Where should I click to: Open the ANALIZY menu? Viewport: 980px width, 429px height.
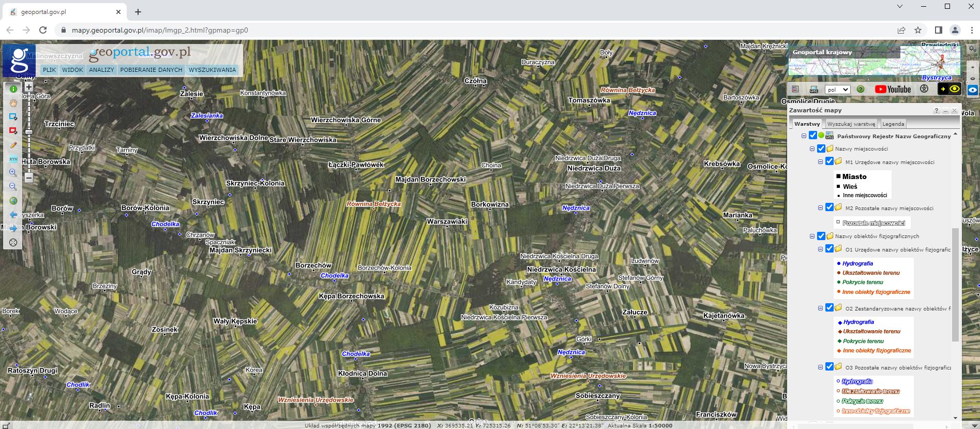[101, 70]
